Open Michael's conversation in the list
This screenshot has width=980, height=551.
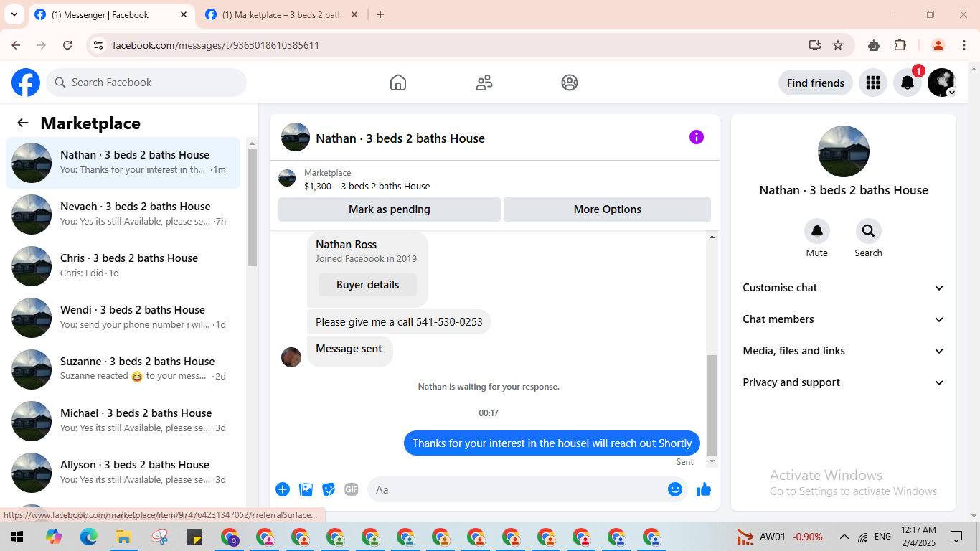pyautogui.click(x=123, y=420)
